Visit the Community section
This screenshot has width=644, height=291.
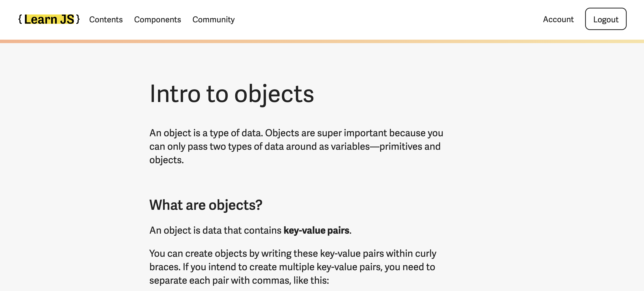click(213, 19)
